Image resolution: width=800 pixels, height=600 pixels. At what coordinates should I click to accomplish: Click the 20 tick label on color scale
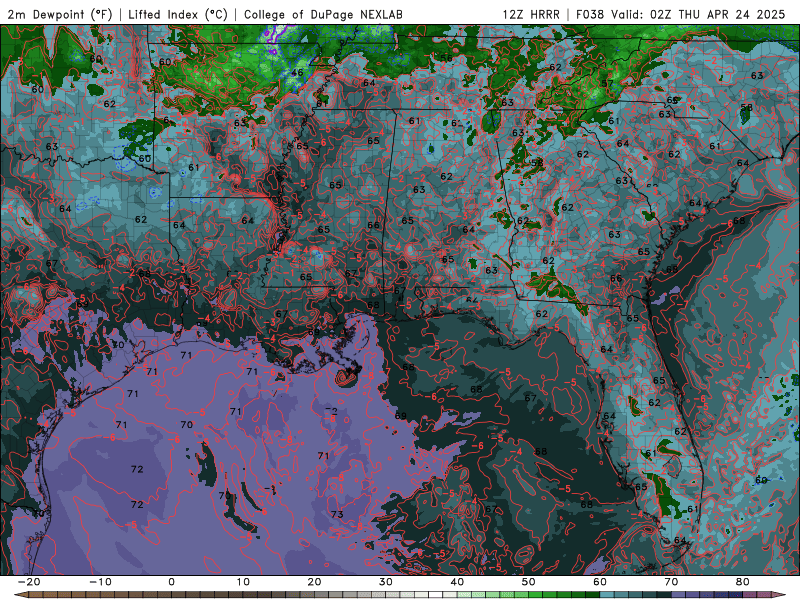314,582
